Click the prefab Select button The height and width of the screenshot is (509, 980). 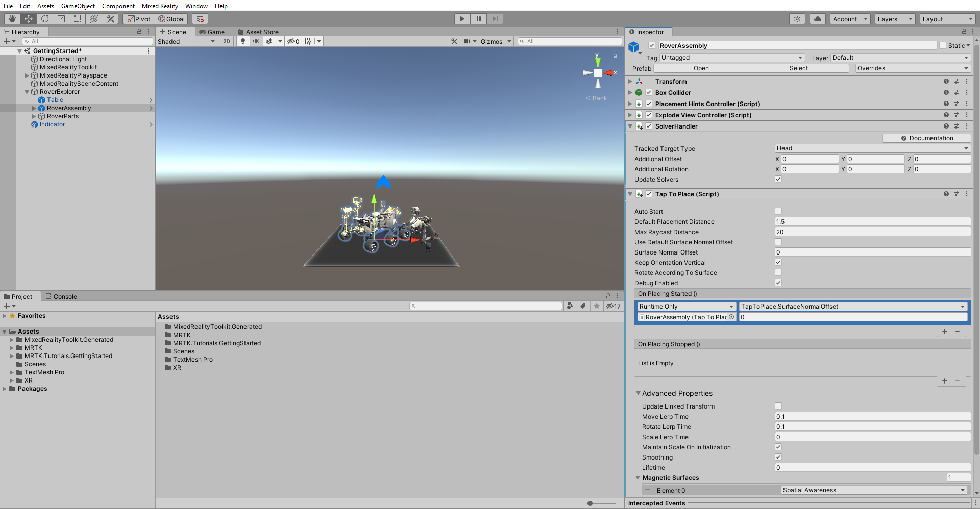click(x=799, y=68)
